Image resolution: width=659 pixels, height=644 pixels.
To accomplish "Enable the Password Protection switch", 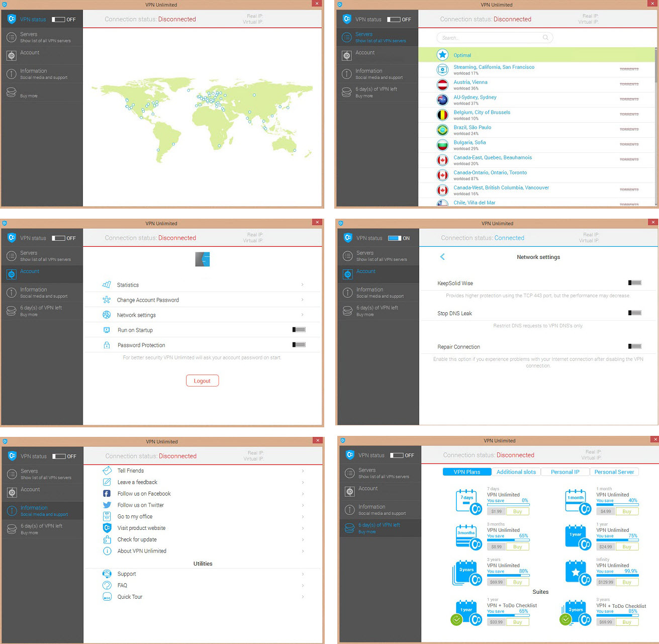I will click(x=299, y=344).
